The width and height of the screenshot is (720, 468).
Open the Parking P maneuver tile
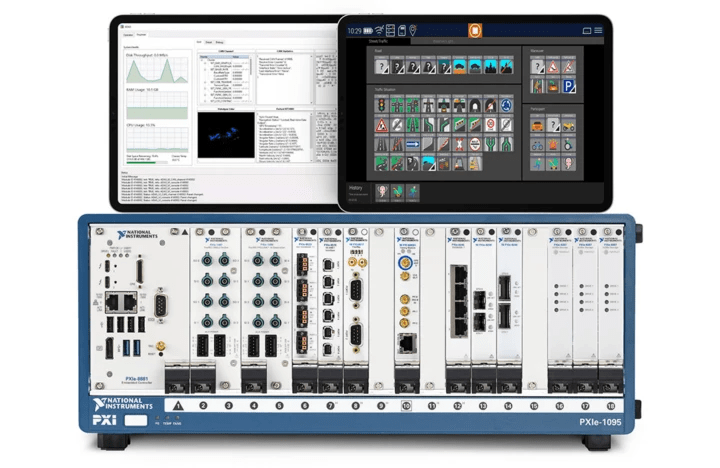tap(569, 86)
